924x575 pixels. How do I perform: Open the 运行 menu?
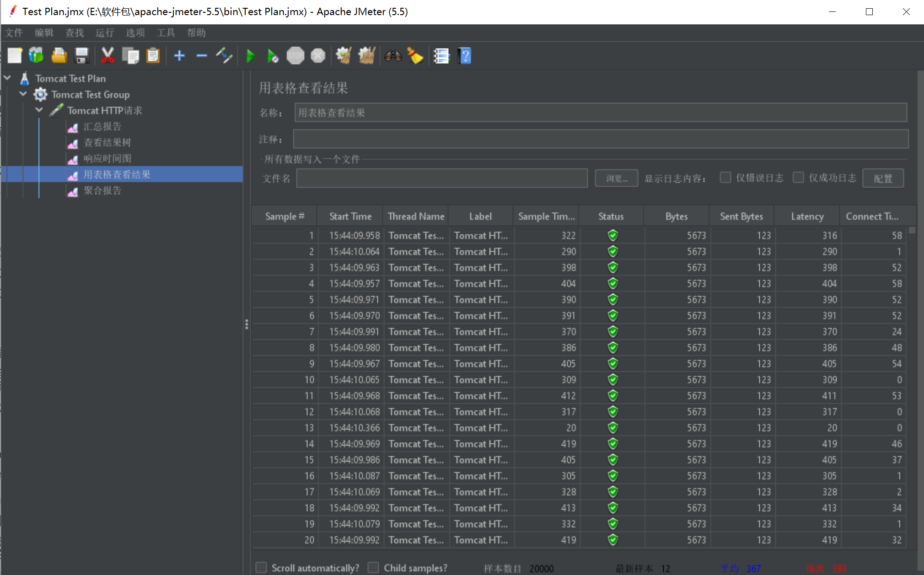click(x=105, y=33)
